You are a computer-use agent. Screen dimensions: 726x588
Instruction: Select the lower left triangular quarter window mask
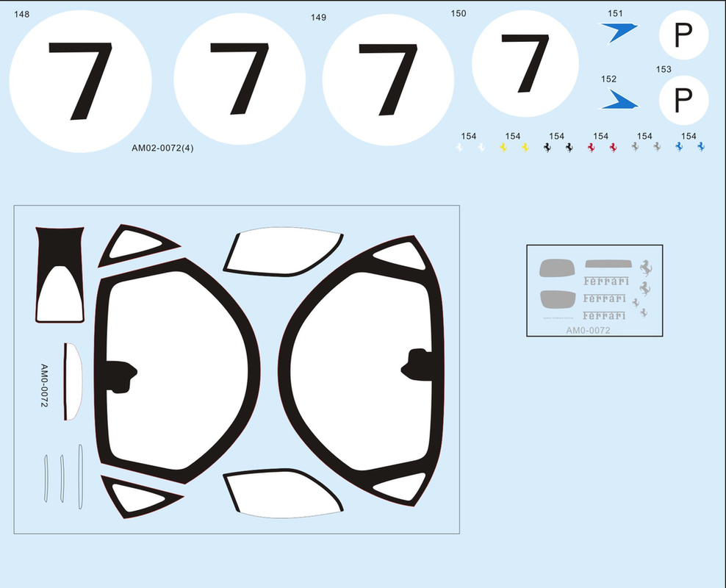click(142, 497)
